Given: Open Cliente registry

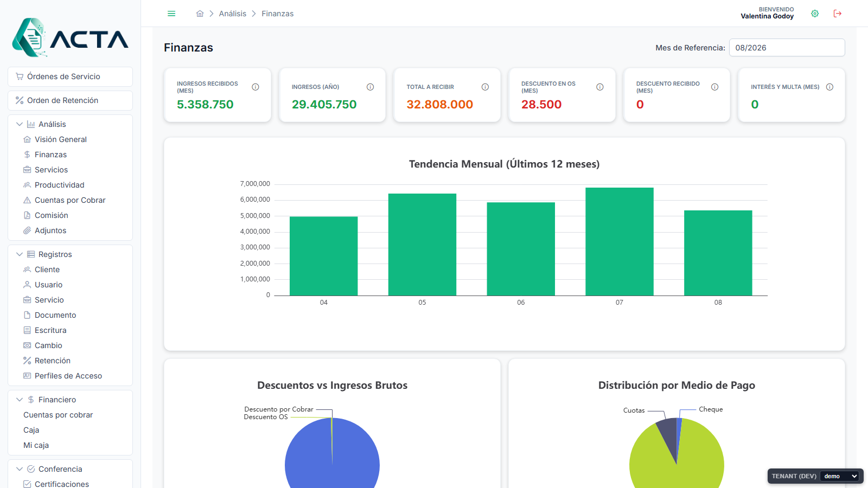Looking at the screenshot, I should pos(47,269).
